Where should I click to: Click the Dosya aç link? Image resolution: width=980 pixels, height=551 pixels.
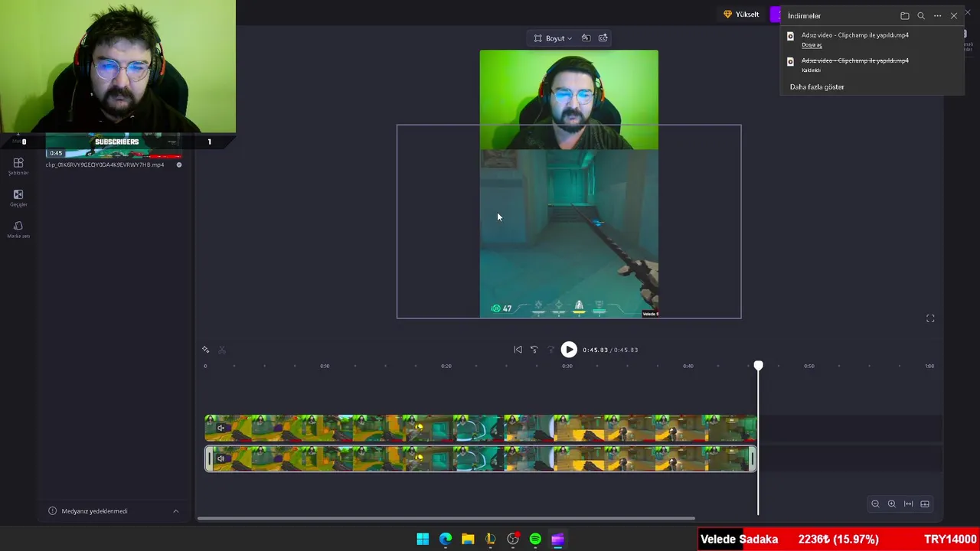[x=812, y=44]
